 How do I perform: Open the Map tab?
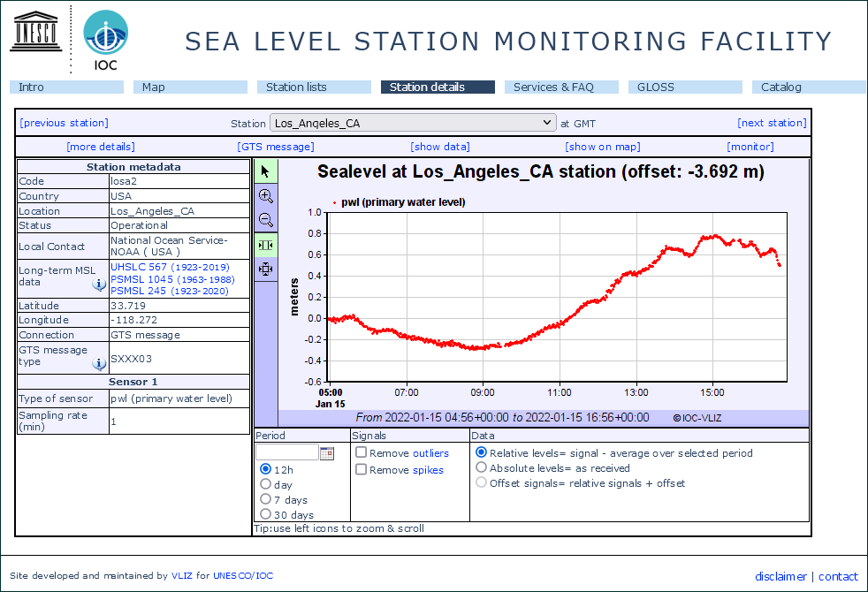pos(190,87)
